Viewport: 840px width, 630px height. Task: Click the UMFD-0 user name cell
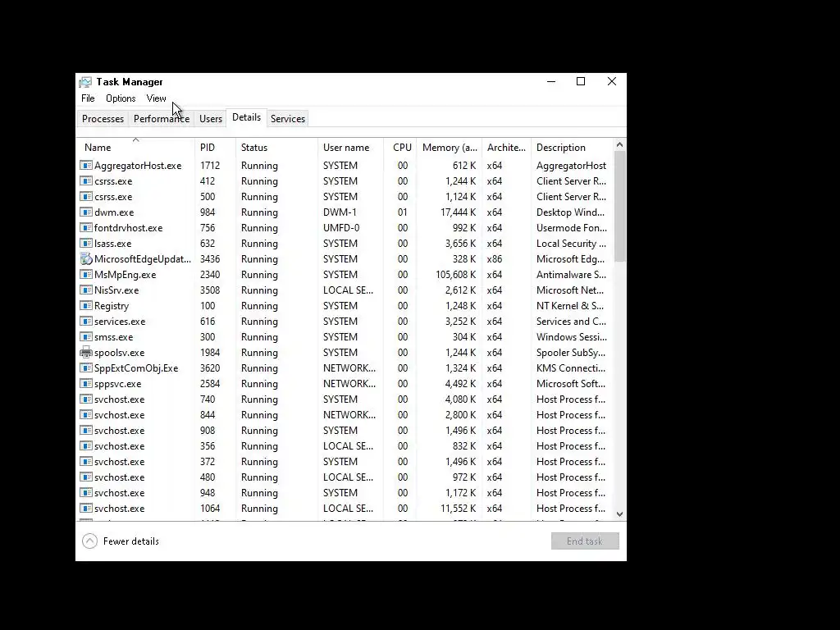point(341,228)
